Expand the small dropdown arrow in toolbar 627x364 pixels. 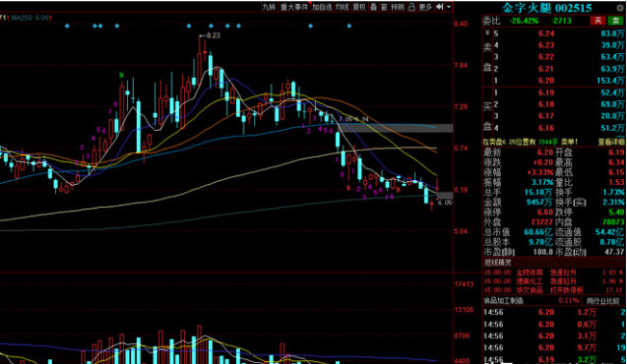(449, 7)
